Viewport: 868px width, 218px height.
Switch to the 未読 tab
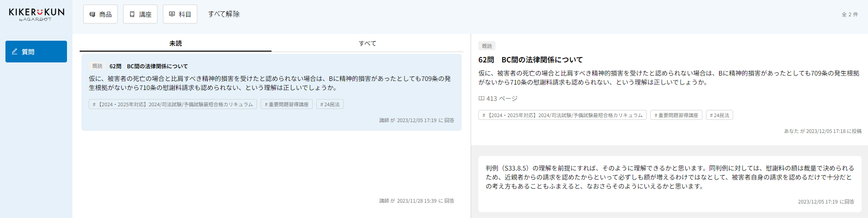click(176, 43)
